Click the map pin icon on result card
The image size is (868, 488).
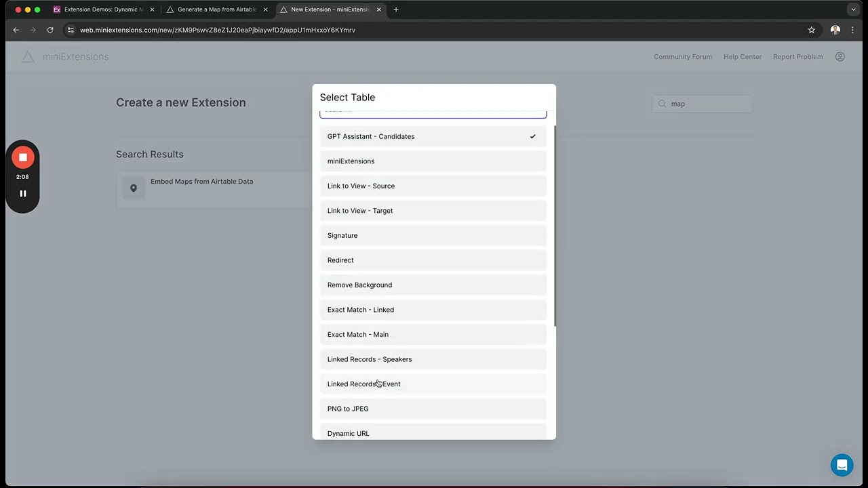point(134,188)
